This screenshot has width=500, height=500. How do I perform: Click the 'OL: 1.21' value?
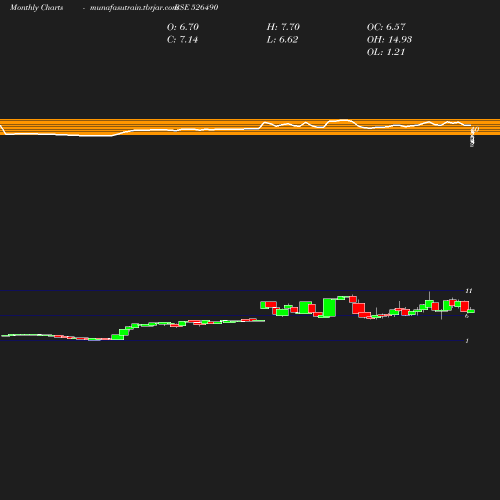point(386,52)
